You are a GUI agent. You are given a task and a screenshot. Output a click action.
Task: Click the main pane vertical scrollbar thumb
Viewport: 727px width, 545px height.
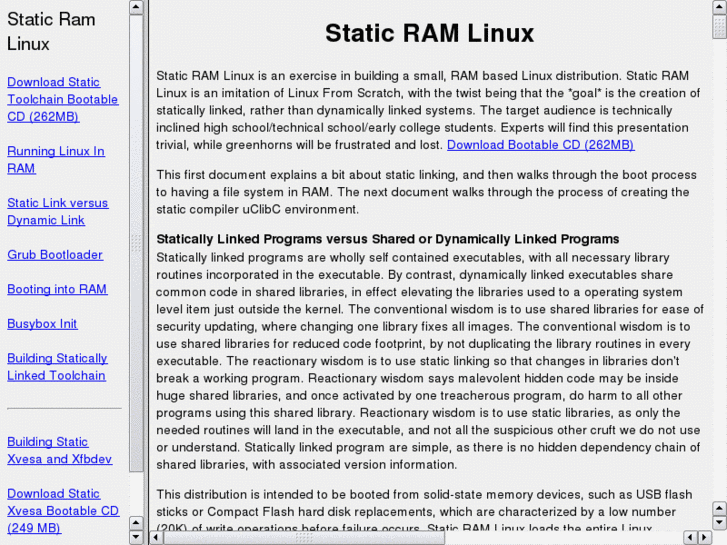(x=719, y=27)
